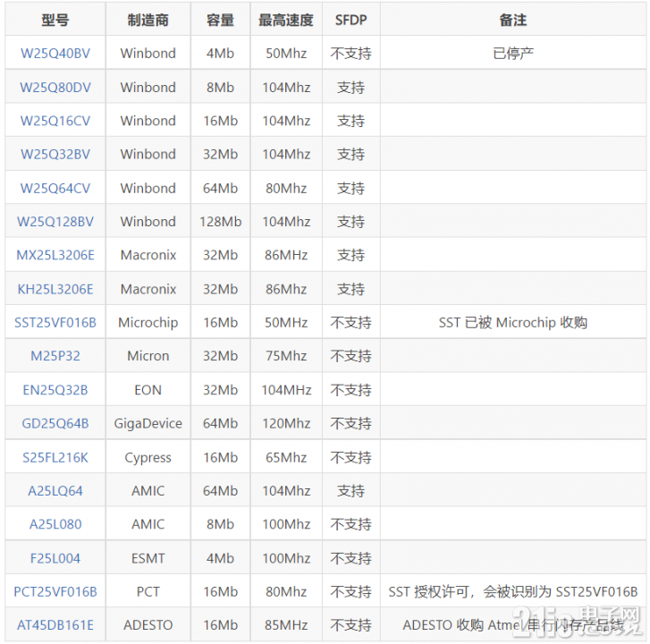Click the PCT manufacturer cell
This screenshot has height=644, width=650.
(x=148, y=592)
